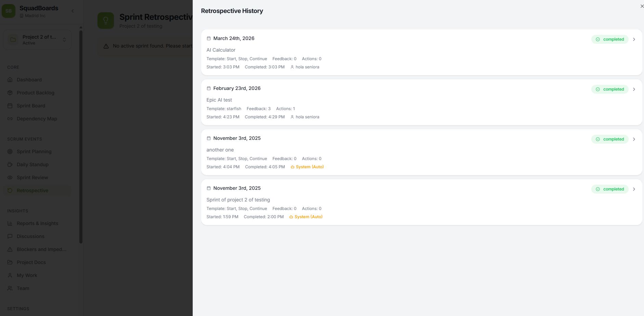Click the completed badge on Epic AI test
Image resolution: width=644 pixels, height=316 pixels.
[x=610, y=89]
